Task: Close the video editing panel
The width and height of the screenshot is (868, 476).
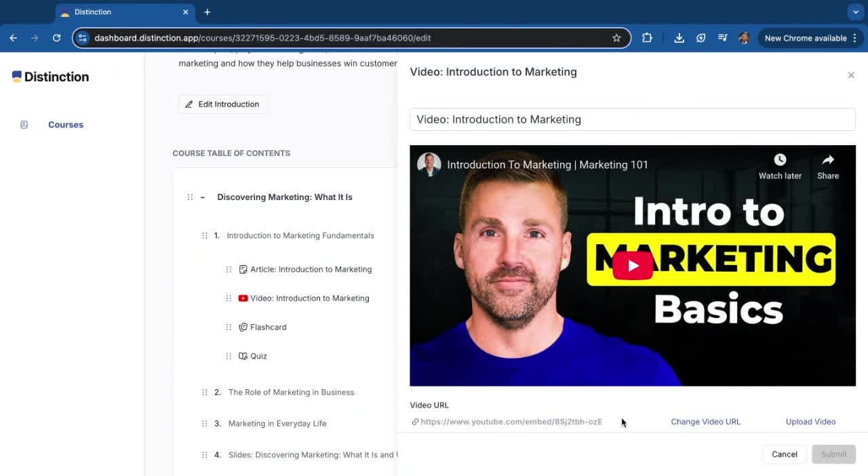Action: (850, 75)
